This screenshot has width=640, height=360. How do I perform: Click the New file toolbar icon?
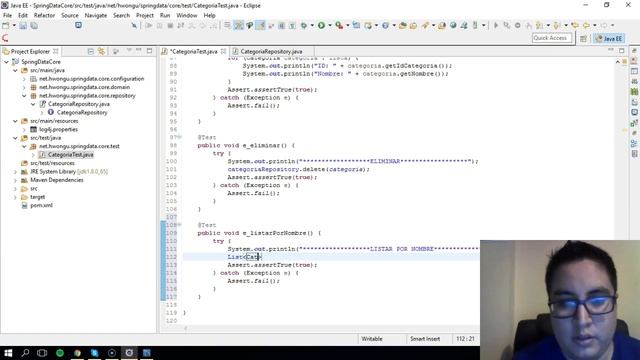(x=6, y=25)
